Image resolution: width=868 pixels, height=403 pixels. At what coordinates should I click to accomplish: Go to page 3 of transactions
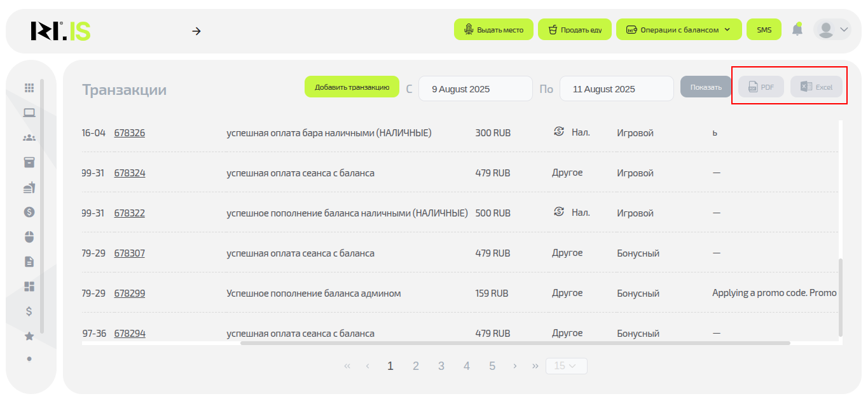441,366
